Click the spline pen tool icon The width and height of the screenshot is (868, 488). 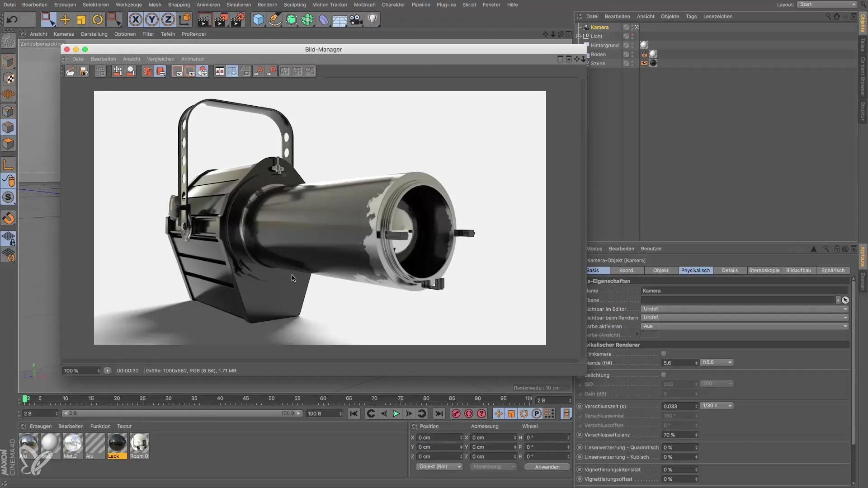(x=275, y=19)
